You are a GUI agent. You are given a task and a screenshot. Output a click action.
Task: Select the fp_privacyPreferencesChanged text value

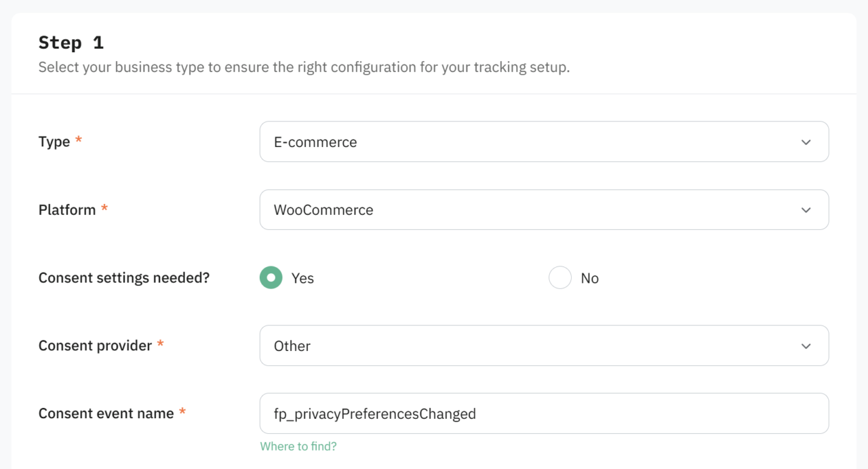[x=375, y=413]
